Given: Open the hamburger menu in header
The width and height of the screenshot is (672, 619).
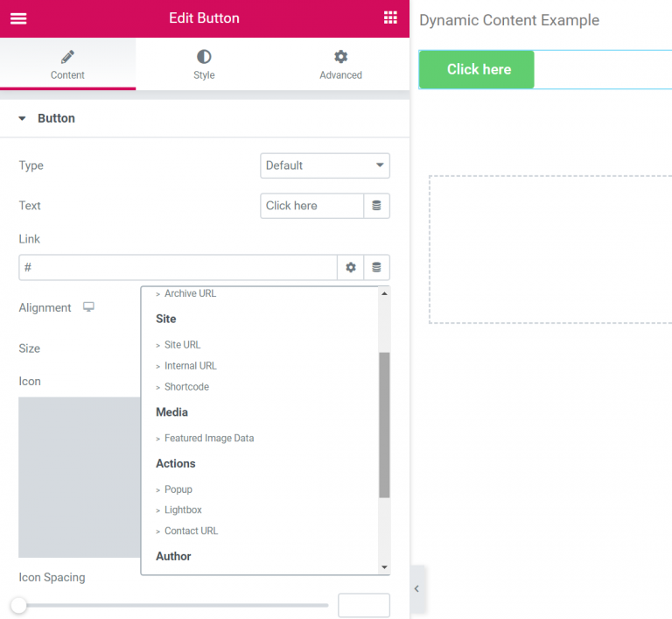Looking at the screenshot, I should pos(18,18).
